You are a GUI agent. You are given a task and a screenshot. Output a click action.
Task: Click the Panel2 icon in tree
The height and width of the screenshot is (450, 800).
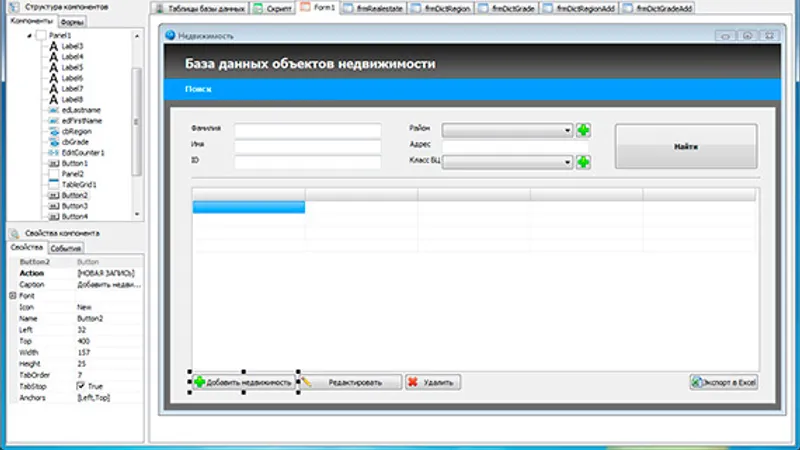coord(54,174)
